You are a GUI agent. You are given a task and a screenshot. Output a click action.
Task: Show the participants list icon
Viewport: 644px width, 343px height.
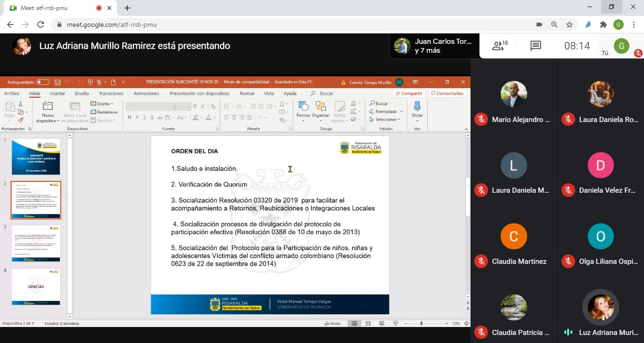click(x=499, y=46)
